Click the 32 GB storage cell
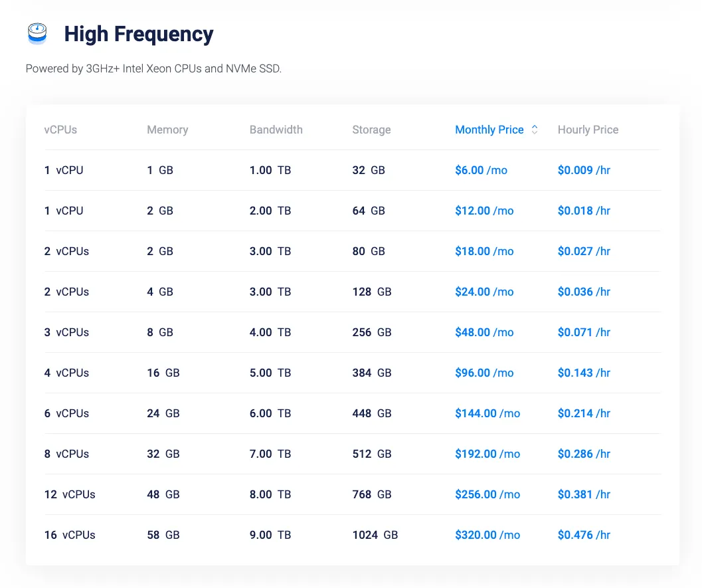Image resolution: width=702 pixels, height=588 pixels. 369,170
